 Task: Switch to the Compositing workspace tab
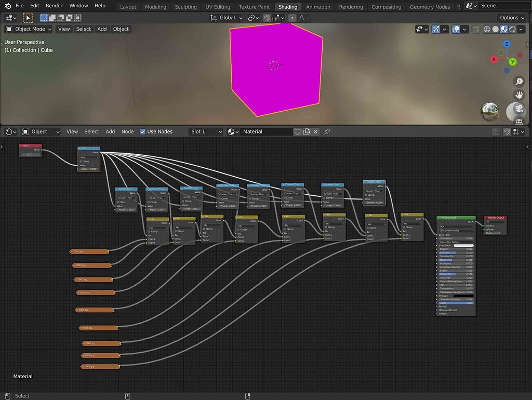click(x=386, y=7)
